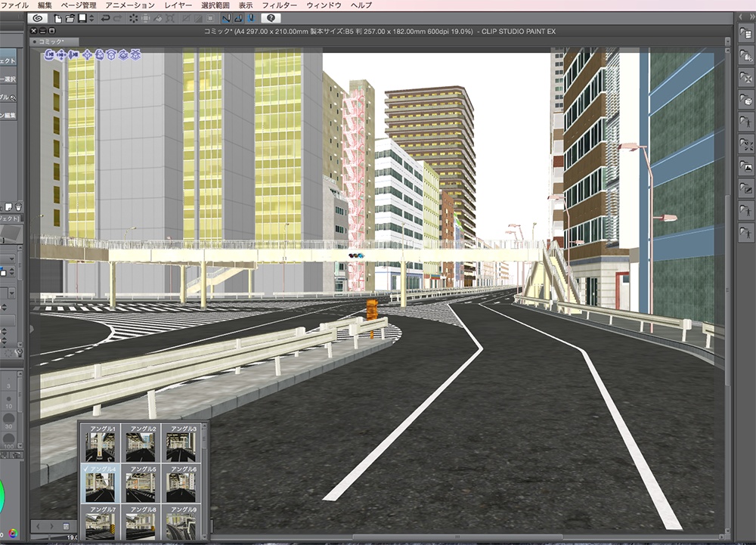The width and height of the screenshot is (756, 545).
Task: Select the 3D camera pan icon in the floating toolbar
Action: pyautogui.click(x=60, y=55)
